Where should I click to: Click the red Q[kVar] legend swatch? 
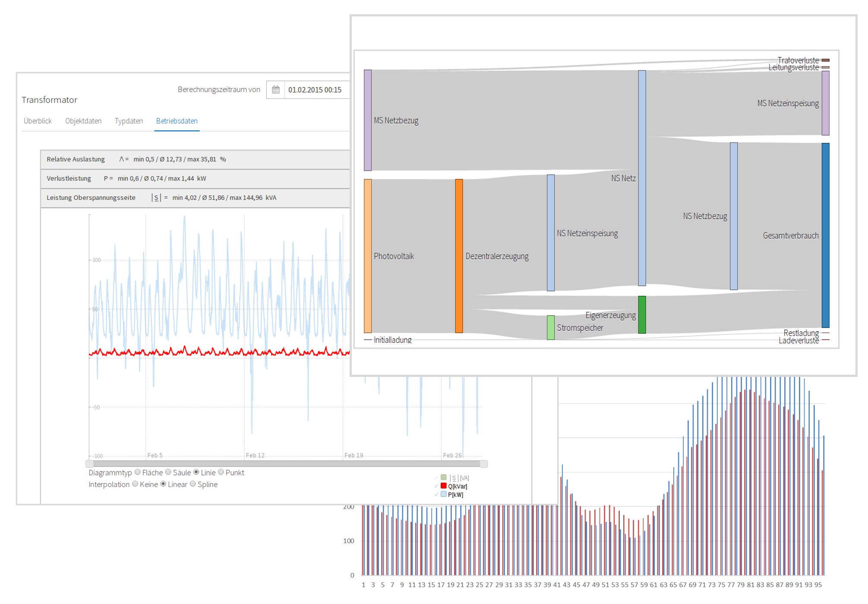(443, 486)
